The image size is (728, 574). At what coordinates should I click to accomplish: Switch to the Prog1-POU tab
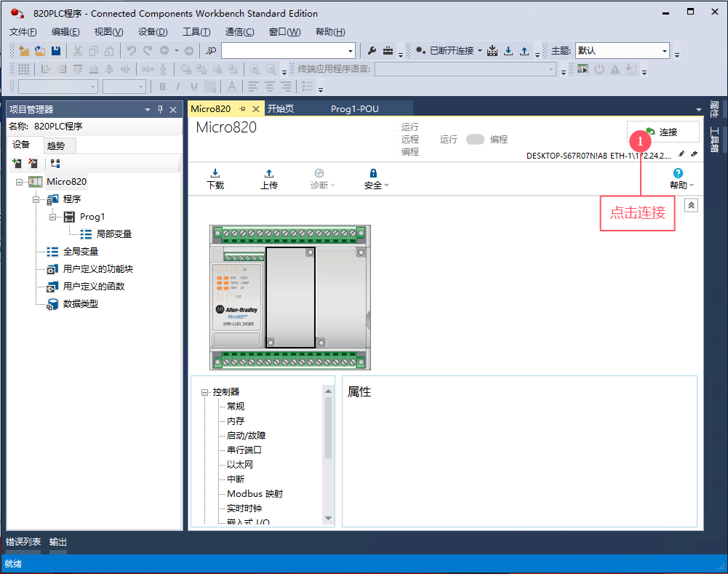pyautogui.click(x=355, y=108)
